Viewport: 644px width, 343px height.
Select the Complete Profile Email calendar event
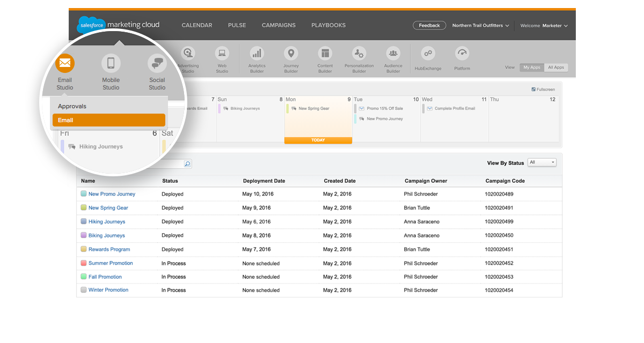[455, 108]
